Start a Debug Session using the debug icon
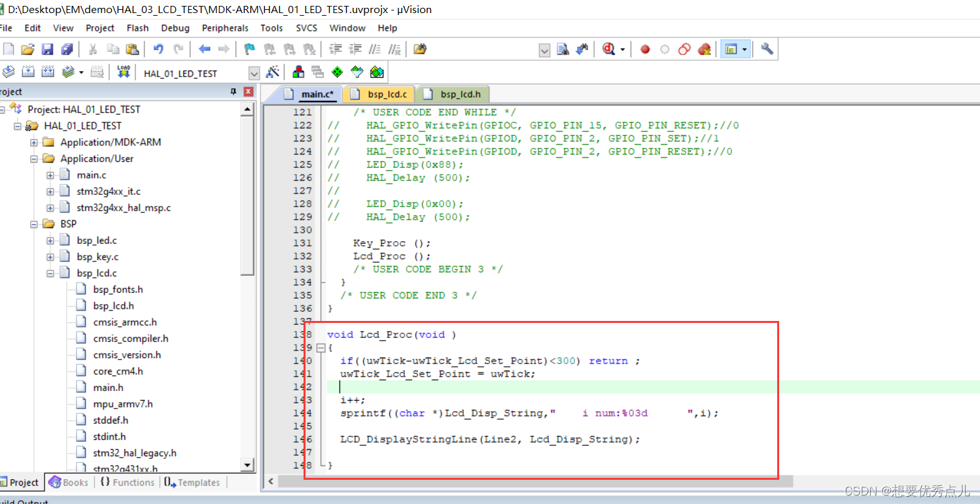This screenshot has height=504, width=980. [x=609, y=49]
